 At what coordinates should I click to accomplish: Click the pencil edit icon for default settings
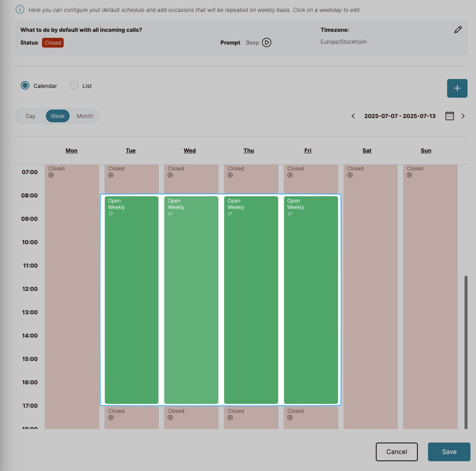pos(458,30)
